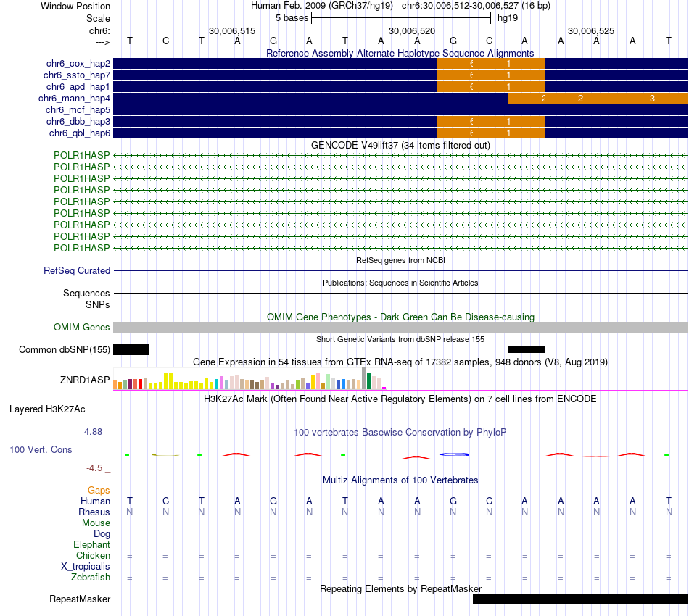Image resolution: width=689 pixels, height=616 pixels.
Task: Click the 4.88 PhyloP upper scale value
Action: click(x=93, y=432)
